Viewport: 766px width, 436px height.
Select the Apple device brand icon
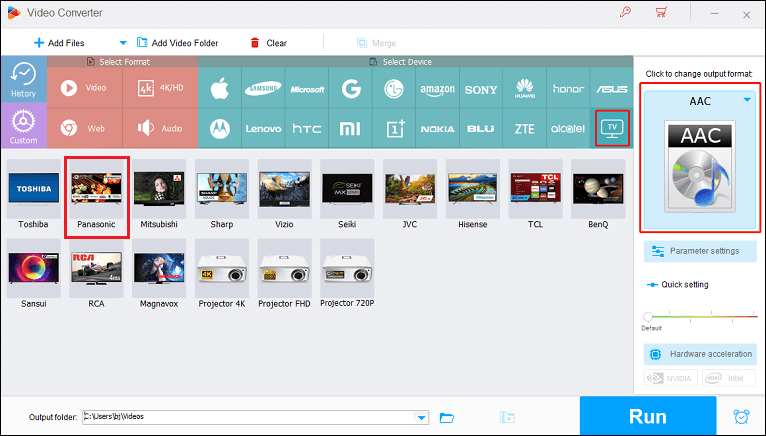pos(220,88)
